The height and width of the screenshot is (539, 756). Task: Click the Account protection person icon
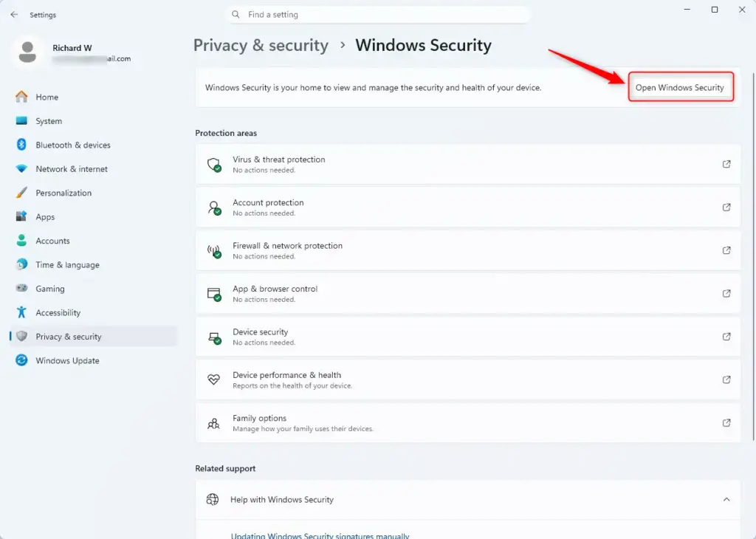click(214, 207)
